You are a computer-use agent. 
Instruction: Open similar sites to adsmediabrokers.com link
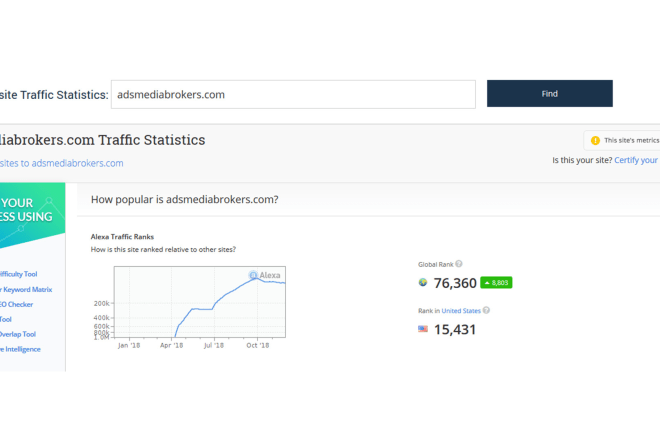click(x=61, y=163)
